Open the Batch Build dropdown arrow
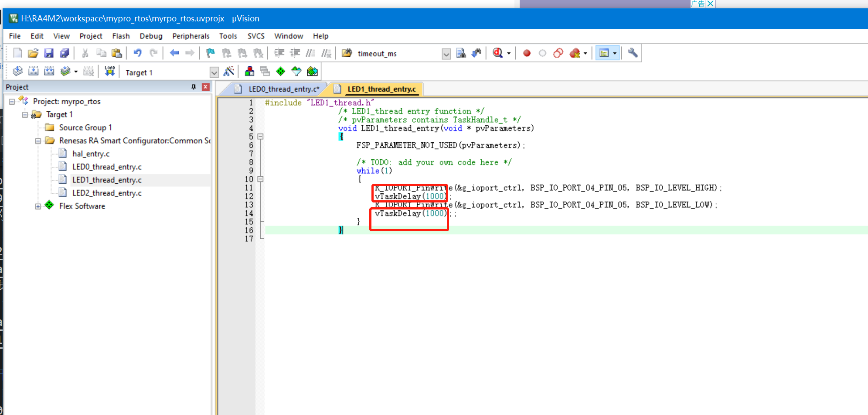This screenshot has width=868, height=415. coord(76,72)
